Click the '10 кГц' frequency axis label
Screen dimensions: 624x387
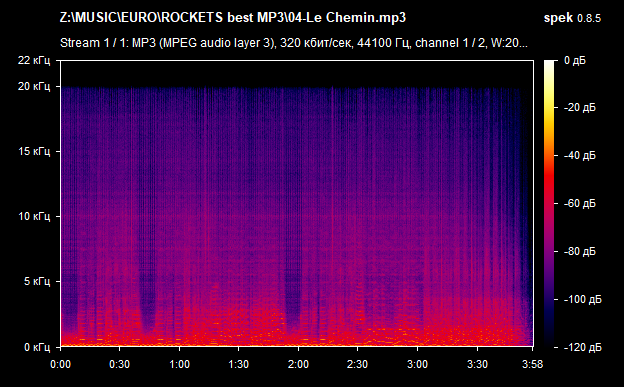tap(34, 216)
